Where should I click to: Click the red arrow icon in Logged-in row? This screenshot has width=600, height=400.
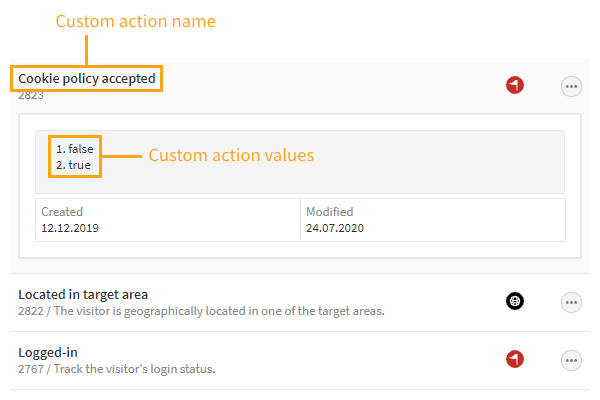tap(515, 359)
